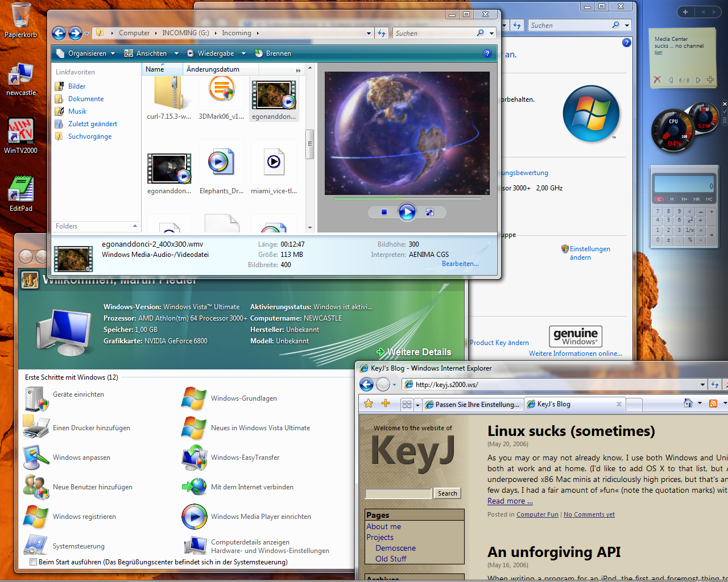
Task: Switch to the Passen Sie Ihre Einstellung tab
Action: (473, 404)
